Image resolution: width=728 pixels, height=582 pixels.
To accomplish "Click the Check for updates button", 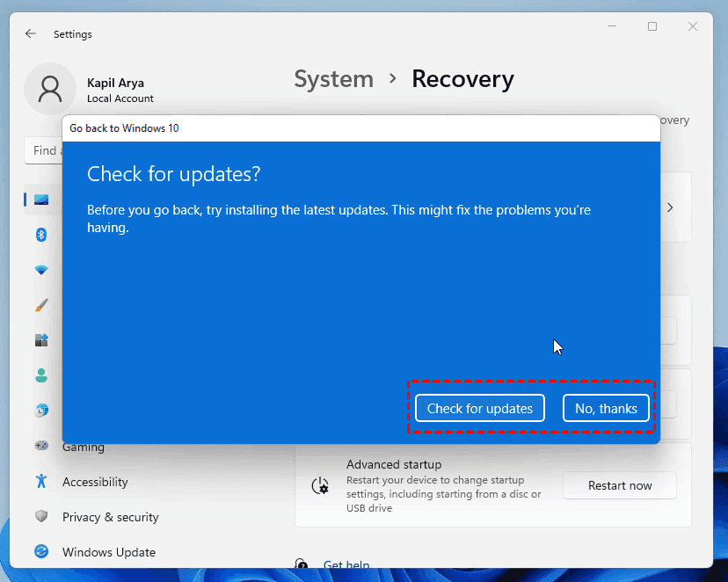I will coord(479,409).
